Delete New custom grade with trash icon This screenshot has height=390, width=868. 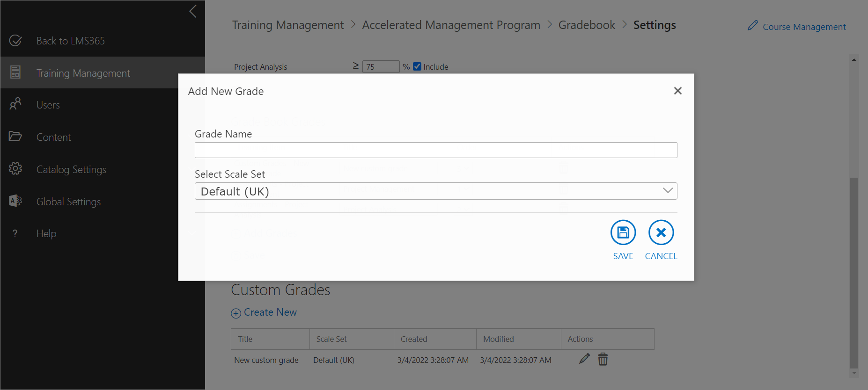(603, 359)
